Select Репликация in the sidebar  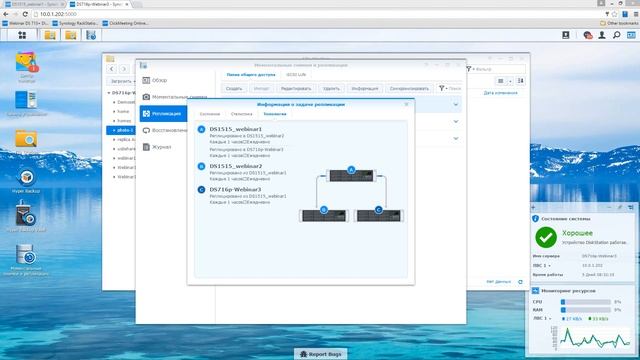[163, 113]
